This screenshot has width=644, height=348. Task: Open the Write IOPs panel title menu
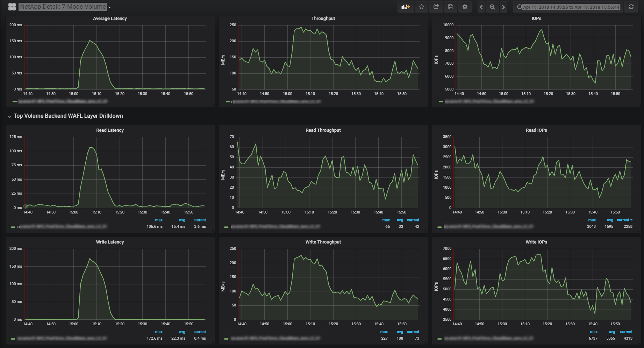coord(536,242)
